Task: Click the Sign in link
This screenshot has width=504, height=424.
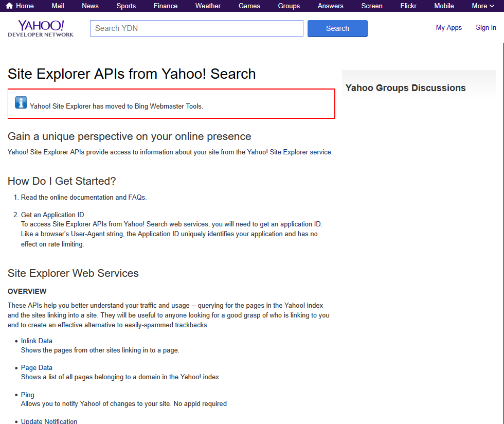Action: click(x=485, y=28)
